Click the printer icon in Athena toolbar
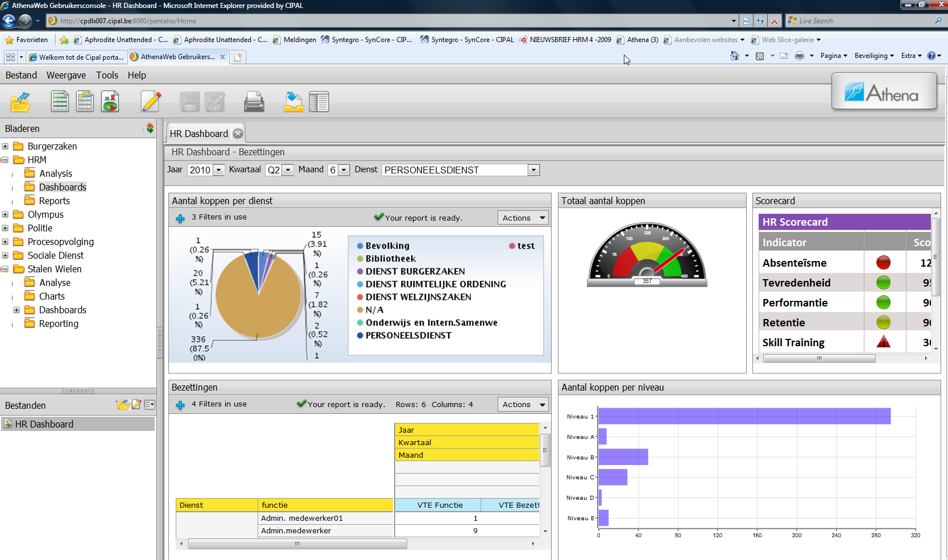 tap(254, 102)
